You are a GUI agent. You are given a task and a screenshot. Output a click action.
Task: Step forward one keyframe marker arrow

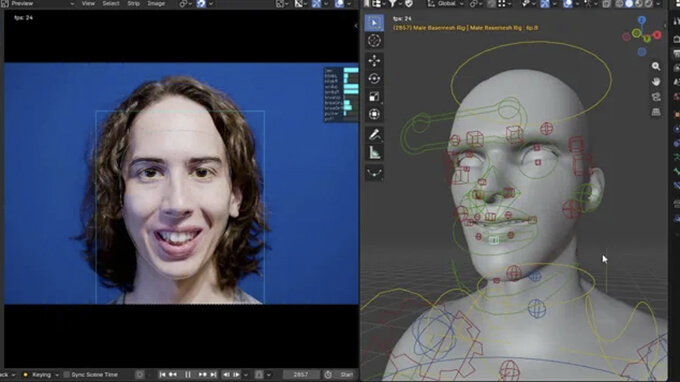pyautogui.click(x=236, y=375)
